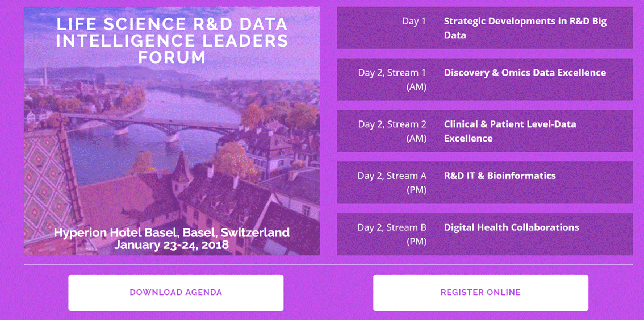Click the white horizontal divider line
This screenshot has height=320, width=644.
pos(328,265)
